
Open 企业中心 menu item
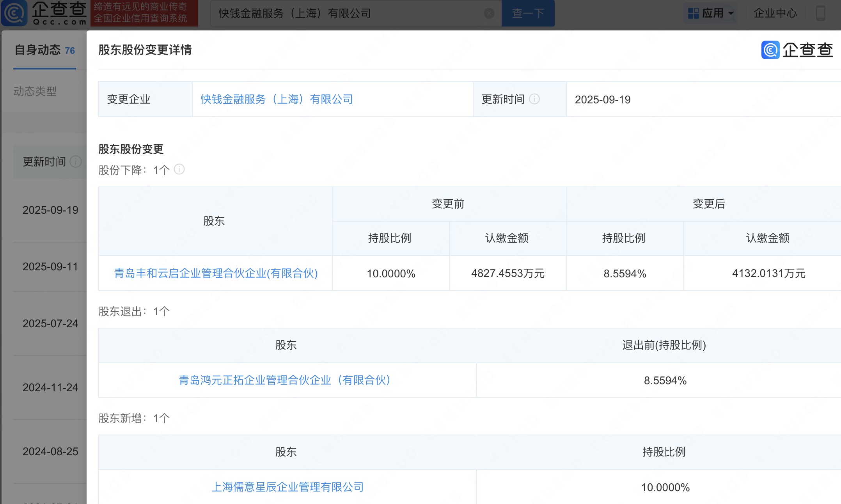(775, 13)
